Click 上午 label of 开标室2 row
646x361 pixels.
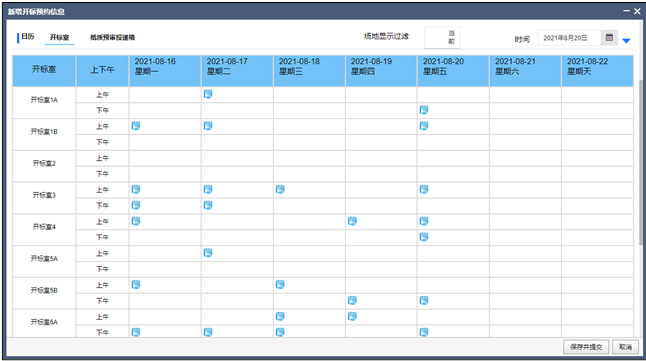(x=103, y=158)
